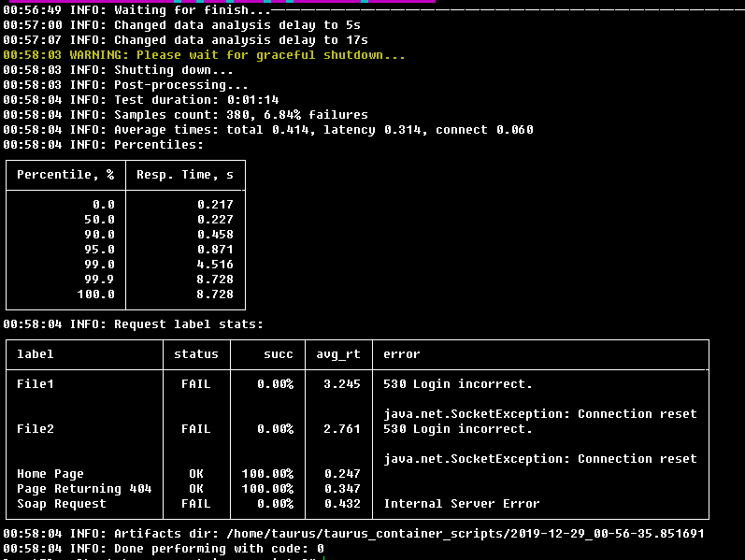
Task: Click response time 0.217
Action: 215,205
